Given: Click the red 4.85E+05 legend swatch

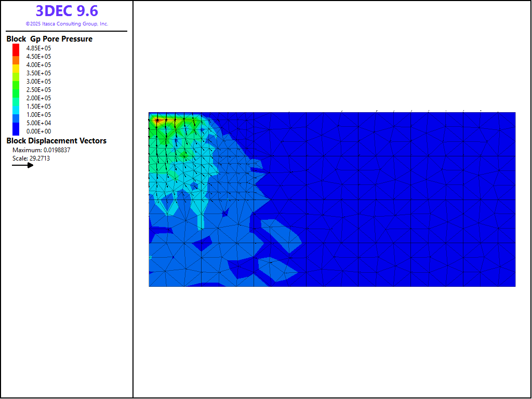Looking at the screenshot, I should coord(16,48).
